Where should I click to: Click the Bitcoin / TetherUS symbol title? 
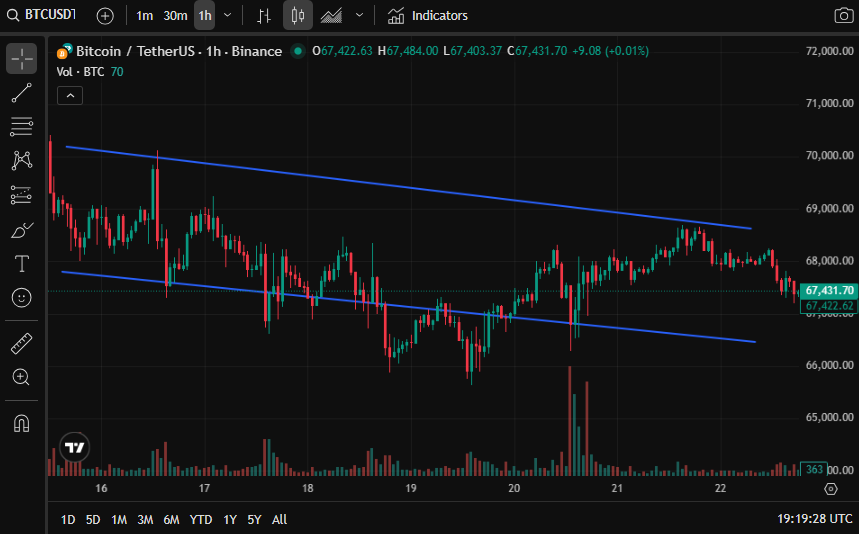tap(179, 51)
